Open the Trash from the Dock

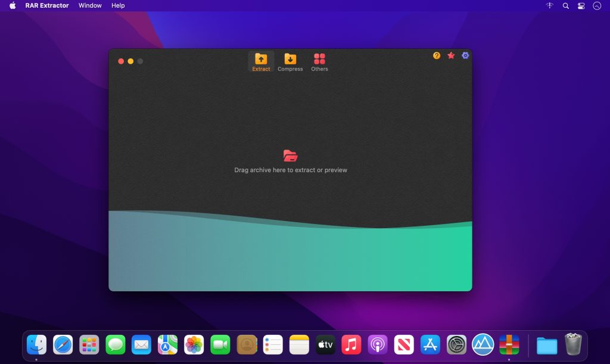(573, 344)
